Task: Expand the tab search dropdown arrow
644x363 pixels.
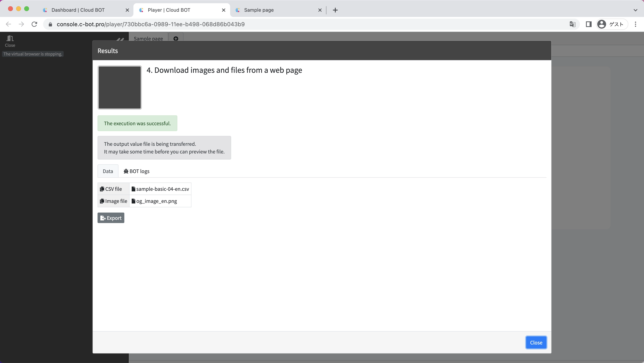Action: (x=635, y=10)
